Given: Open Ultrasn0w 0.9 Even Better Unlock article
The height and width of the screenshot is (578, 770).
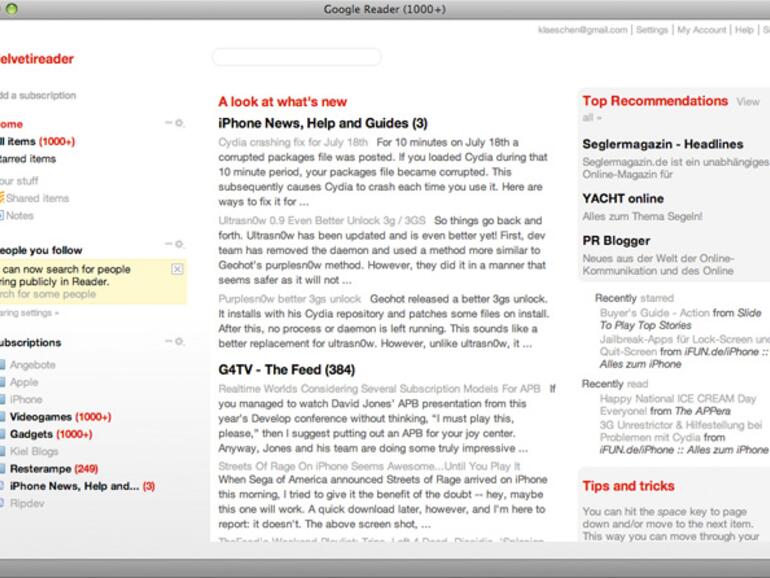Looking at the screenshot, I should click(322, 220).
